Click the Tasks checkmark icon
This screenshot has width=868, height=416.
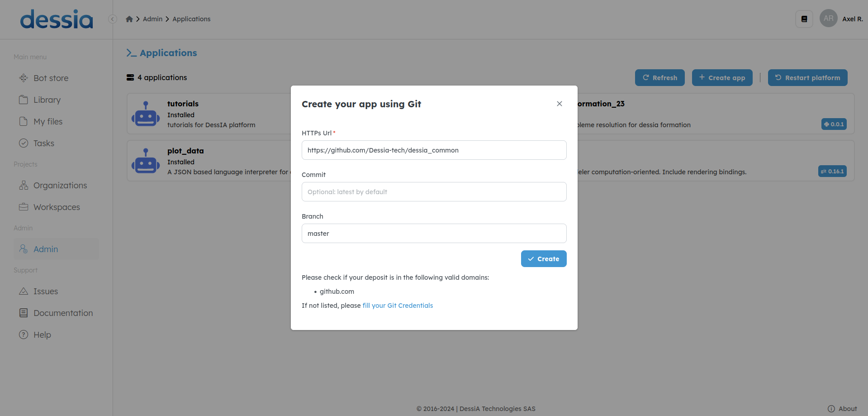(x=24, y=143)
